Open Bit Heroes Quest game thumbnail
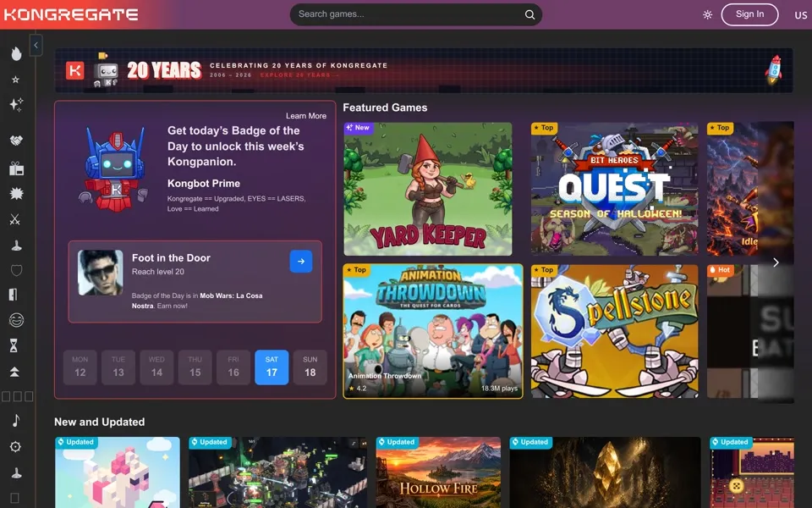This screenshot has height=508, width=812. tap(614, 189)
